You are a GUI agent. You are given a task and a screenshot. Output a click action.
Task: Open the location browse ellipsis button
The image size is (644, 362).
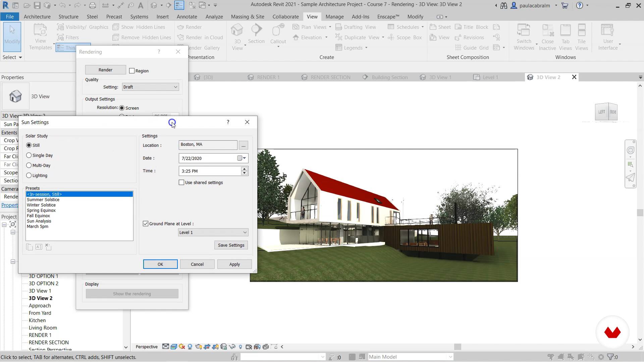(x=244, y=145)
